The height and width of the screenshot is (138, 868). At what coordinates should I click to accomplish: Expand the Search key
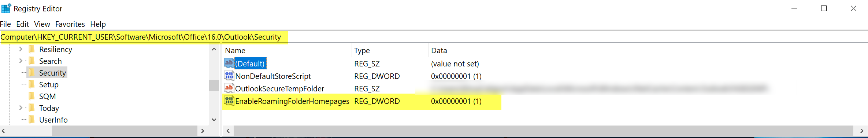pyautogui.click(x=21, y=61)
